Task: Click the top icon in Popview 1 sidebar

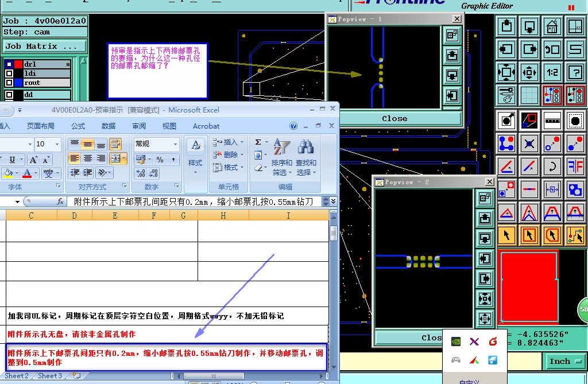Action: click(452, 36)
